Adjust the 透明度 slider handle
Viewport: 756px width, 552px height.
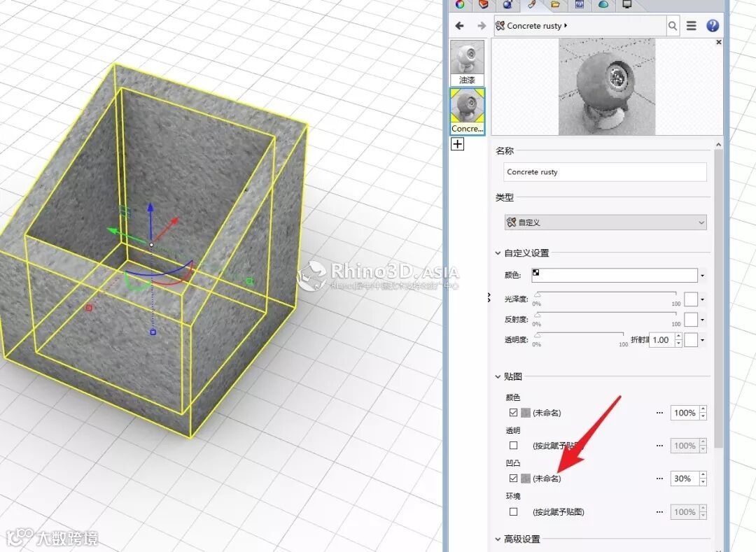click(538, 335)
